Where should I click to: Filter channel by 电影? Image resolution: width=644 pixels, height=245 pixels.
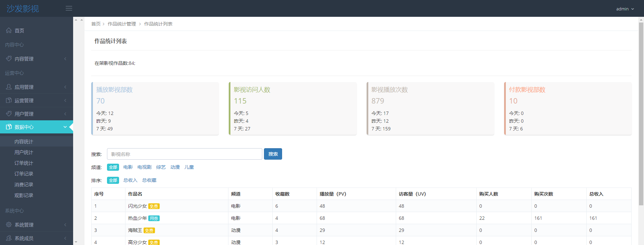click(x=128, y=167)
